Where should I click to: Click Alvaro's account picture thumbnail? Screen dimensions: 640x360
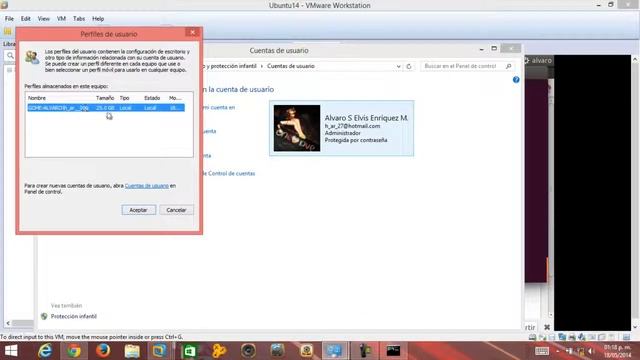pos(297,128)
